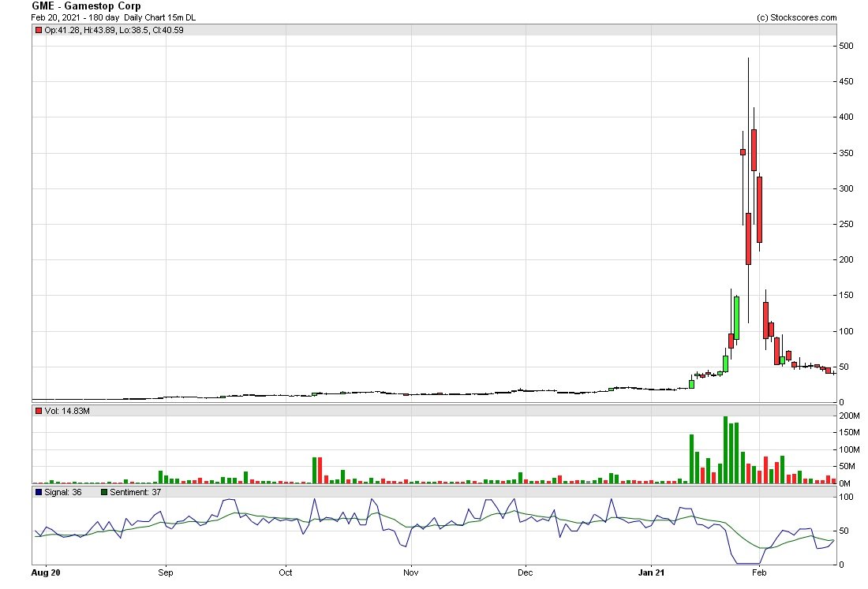Click the 'Feb' date axis label
868x589 pixels.
759,572
